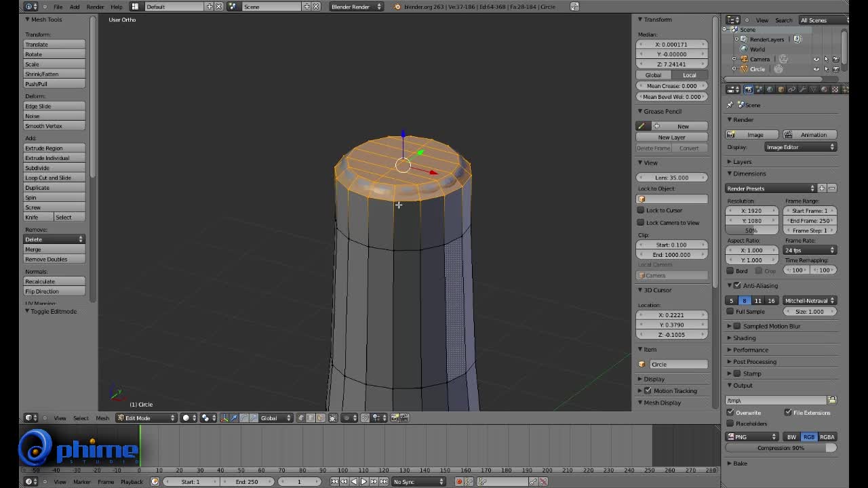Click the Loop Cut and Slide button
The width and height of the screenshot is (868, 488).
(54, 178)
